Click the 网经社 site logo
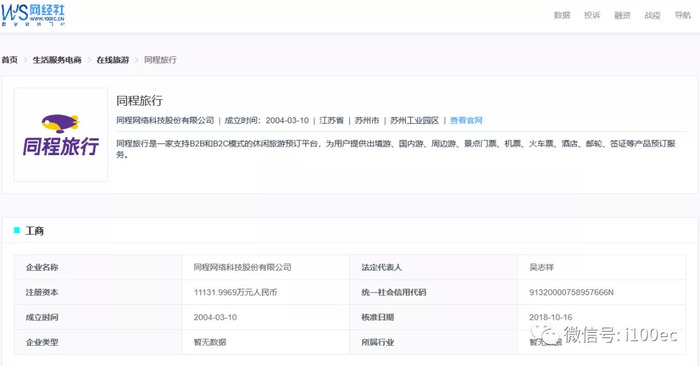The width and height of the screenshot is (700, 366). pyautogui.click(x=33, y=14)
